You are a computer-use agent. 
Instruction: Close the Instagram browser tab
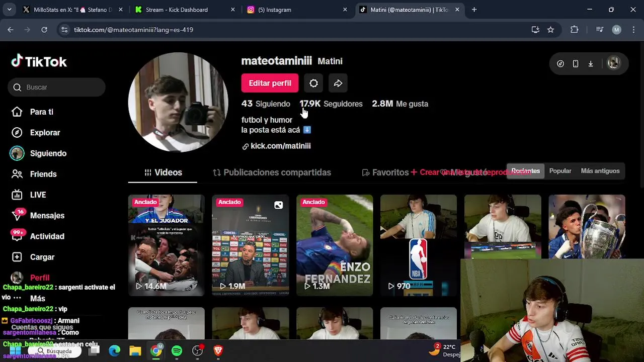[345, 10]
